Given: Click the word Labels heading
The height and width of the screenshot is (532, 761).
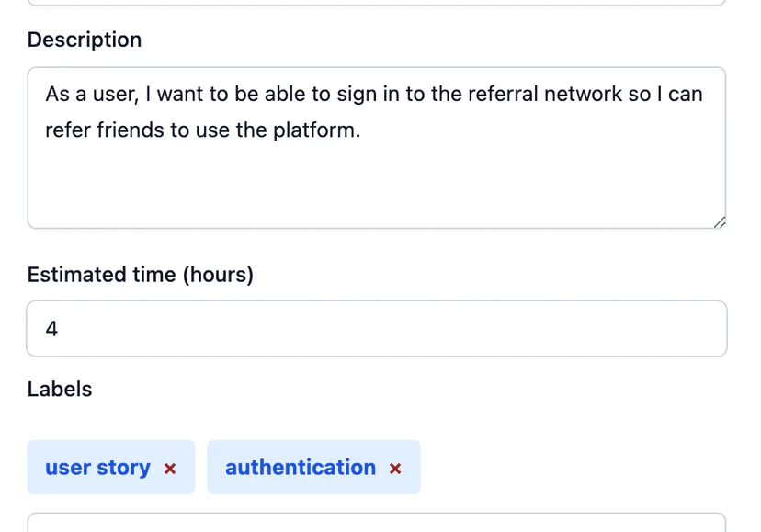Looking at the screenshot, I should tap(59, 389).
